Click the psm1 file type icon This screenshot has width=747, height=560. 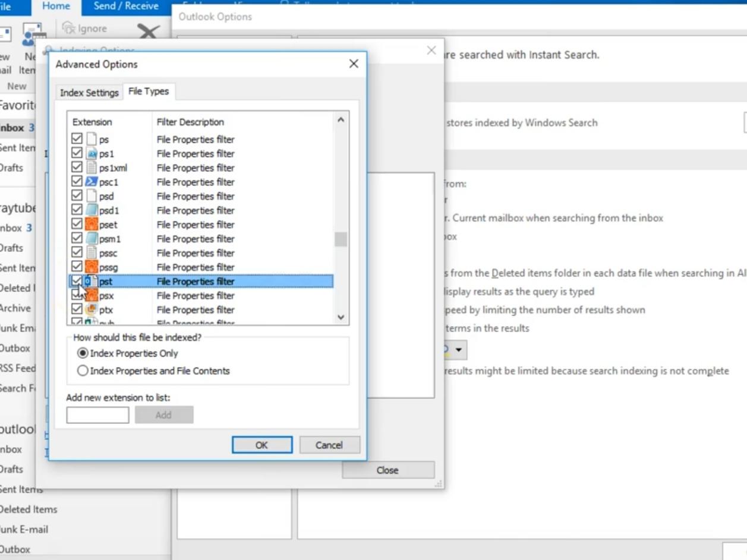(91, 239)
